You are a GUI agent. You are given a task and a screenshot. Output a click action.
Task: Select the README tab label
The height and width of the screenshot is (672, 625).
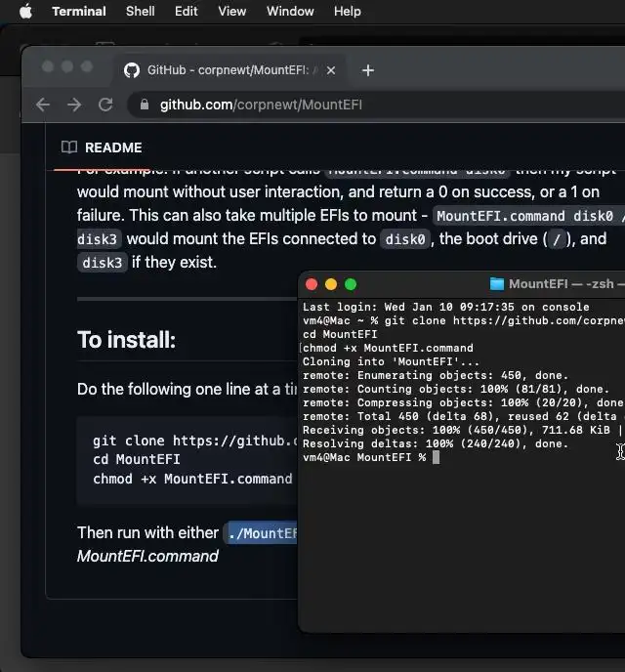(x=113, y=147)
